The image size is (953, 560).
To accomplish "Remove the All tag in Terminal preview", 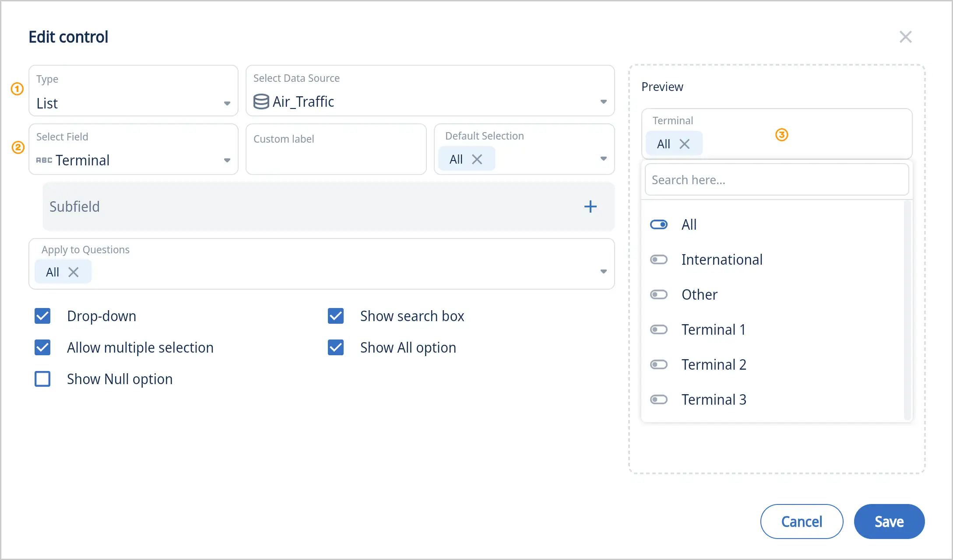I will (x=685, y=144).
